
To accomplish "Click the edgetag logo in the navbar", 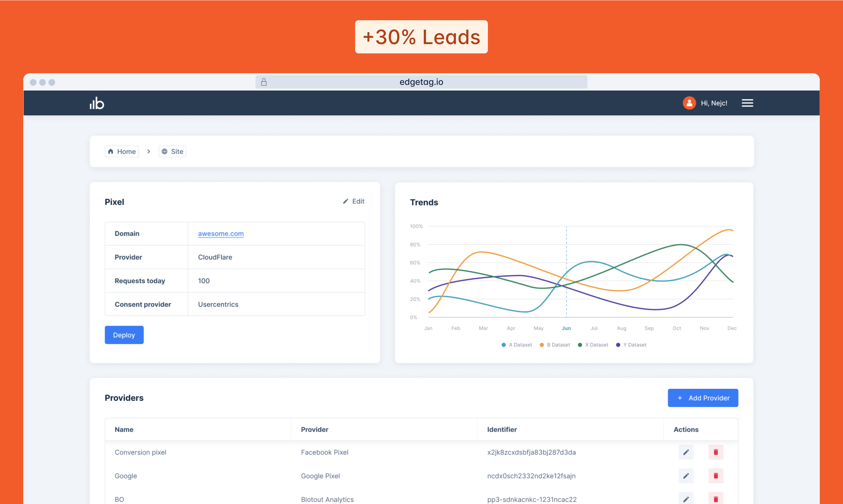I will tap(97, 103).
